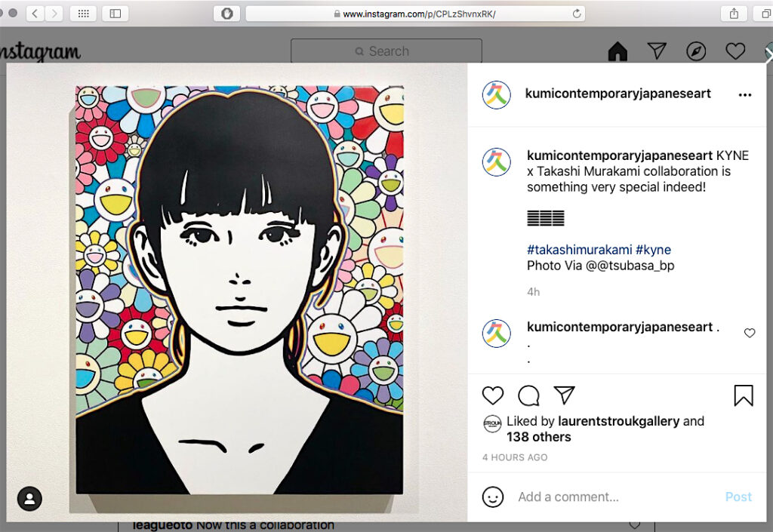Open laurentstroukgallery profile link

coord(619,421)
